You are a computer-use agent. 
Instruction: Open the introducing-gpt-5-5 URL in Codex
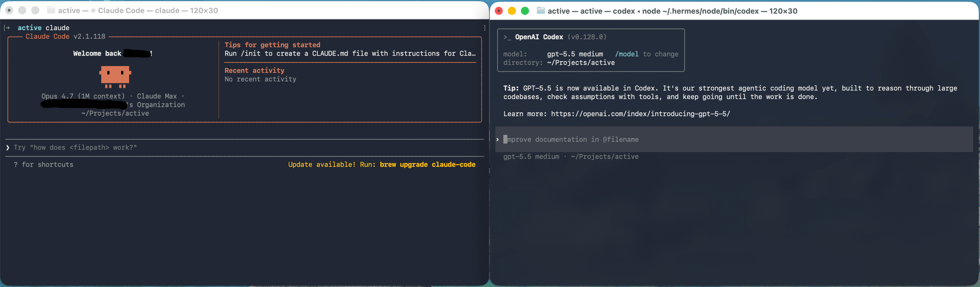click(x=640, y=114)
